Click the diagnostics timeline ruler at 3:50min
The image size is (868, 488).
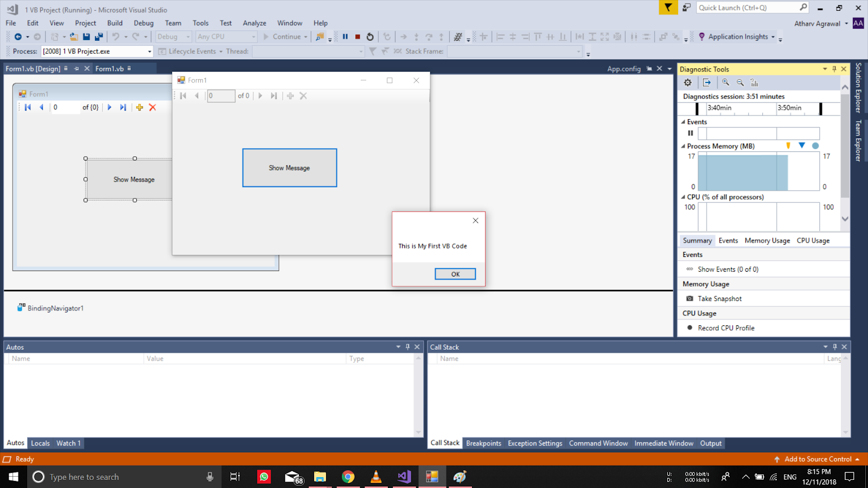(789, 108)
